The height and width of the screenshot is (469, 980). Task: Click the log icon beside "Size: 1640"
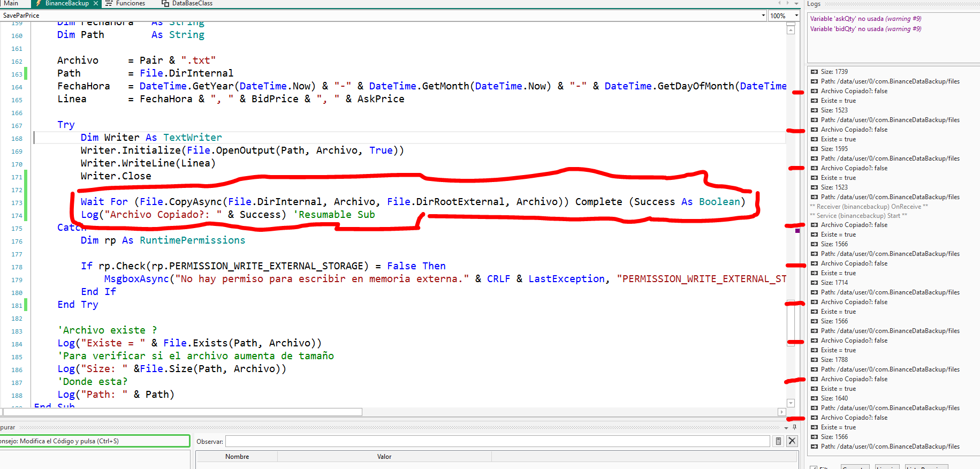pyautogui.click(x=814, y=398)
